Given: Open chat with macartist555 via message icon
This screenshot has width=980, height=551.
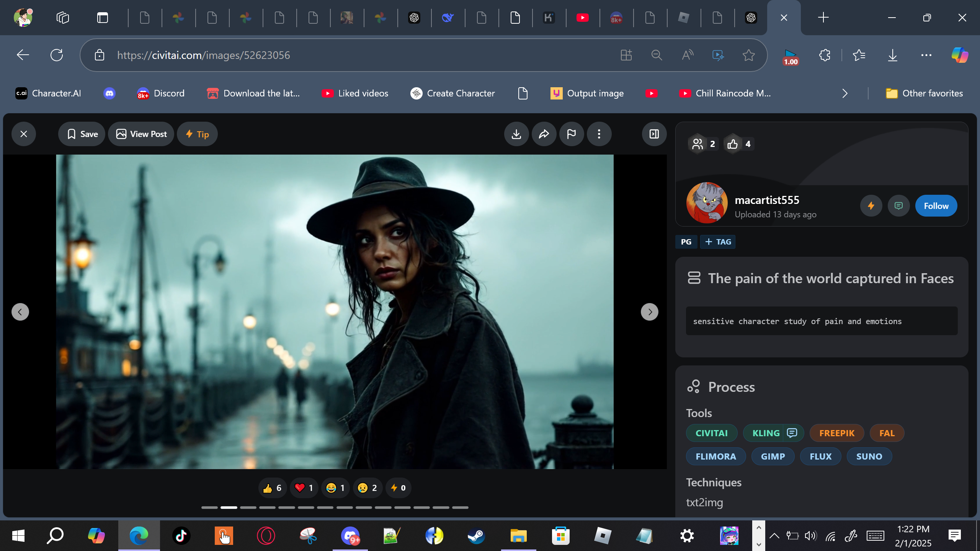Looking at the screenshot, I should 898,206.
